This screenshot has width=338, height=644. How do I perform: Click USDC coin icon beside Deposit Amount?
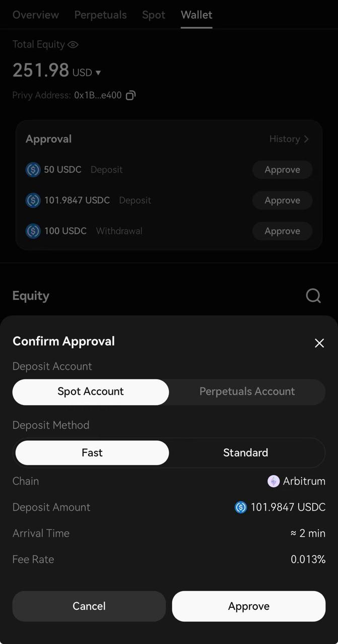pos(241,507)
